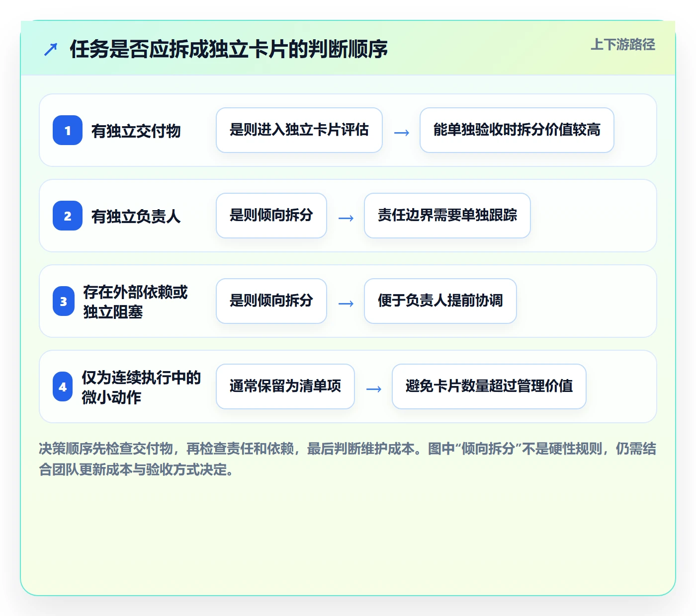Screen dimensions: 696x616
Task: Click the 责任边界需要单独跟踪 box
Action: click(x=447, y=216)
